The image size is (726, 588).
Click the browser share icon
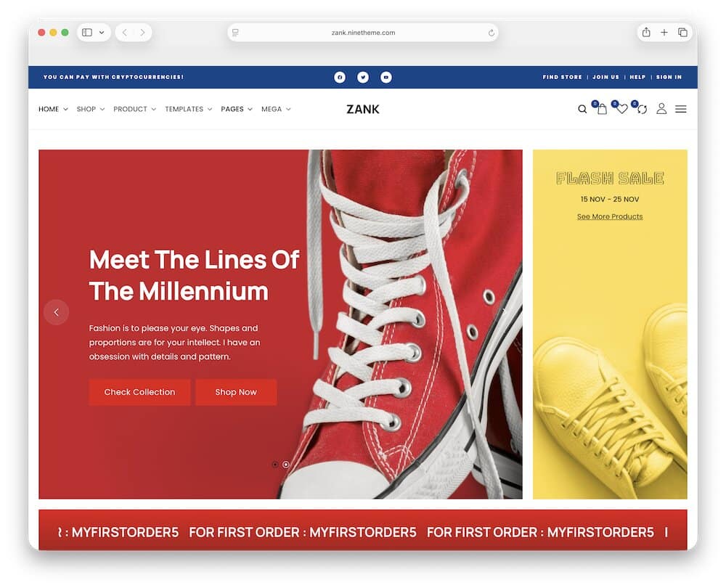(x=646, y=33)
